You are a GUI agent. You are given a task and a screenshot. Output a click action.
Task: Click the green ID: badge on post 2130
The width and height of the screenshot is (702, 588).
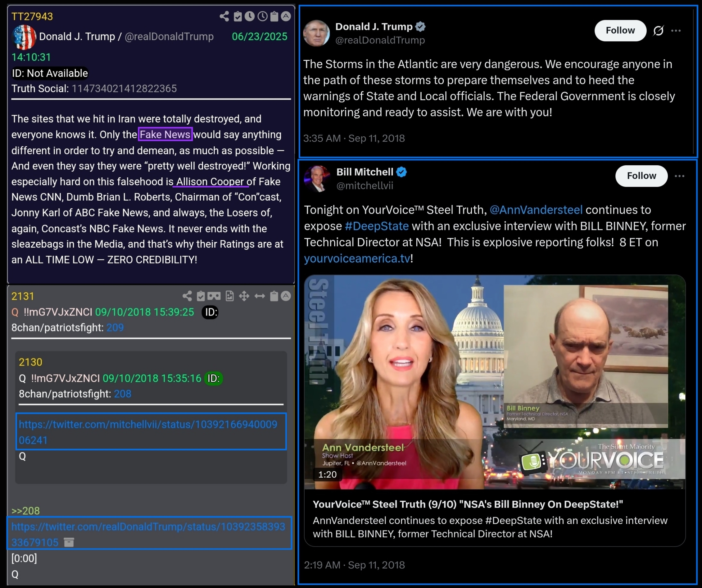tap(214, 378)
